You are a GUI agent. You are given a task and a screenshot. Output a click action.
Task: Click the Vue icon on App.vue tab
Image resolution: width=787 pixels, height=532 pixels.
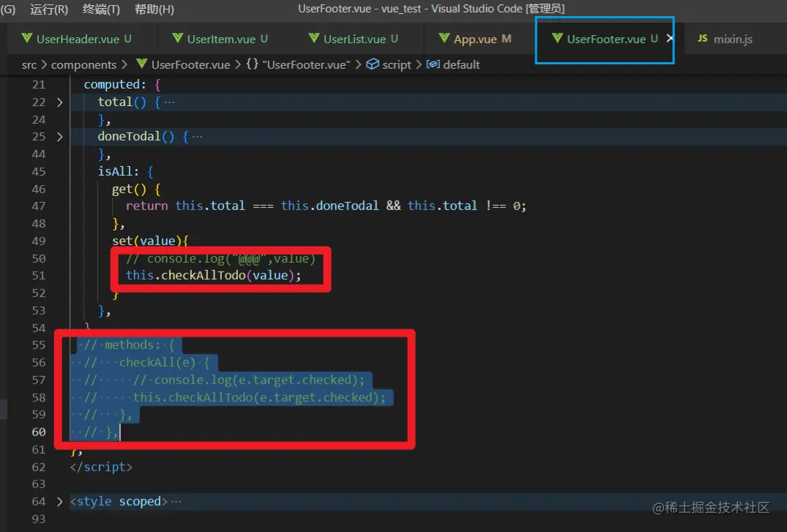[x=444, y=38]
